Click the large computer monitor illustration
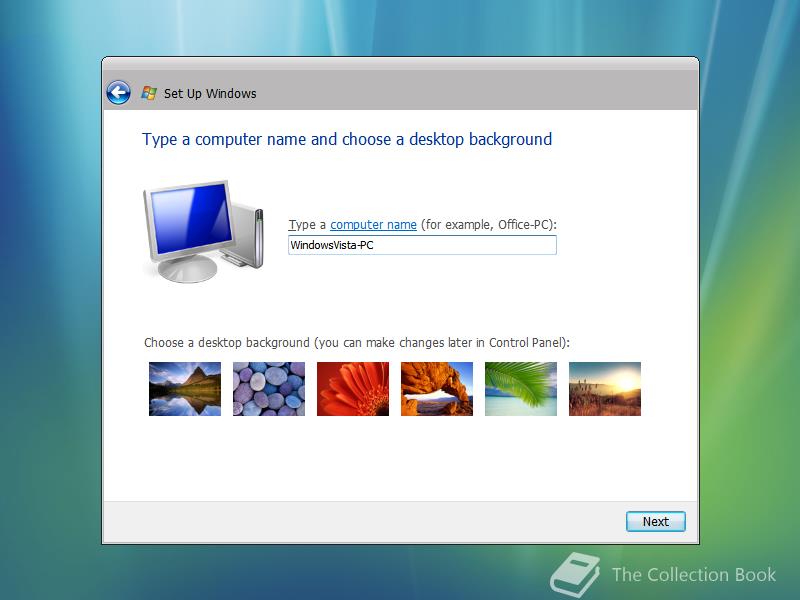This screenshot has width=800, height=600. pyautogui.click(x=204, y=231)
